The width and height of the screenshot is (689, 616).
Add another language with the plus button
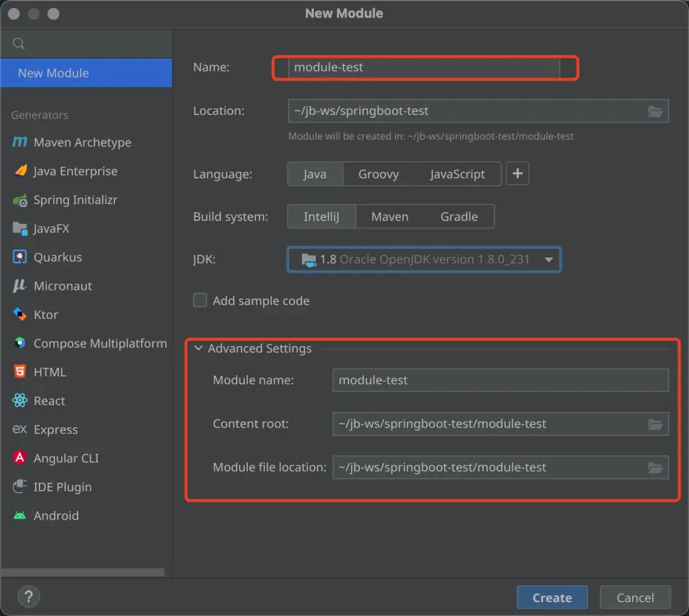coord(518,173)
